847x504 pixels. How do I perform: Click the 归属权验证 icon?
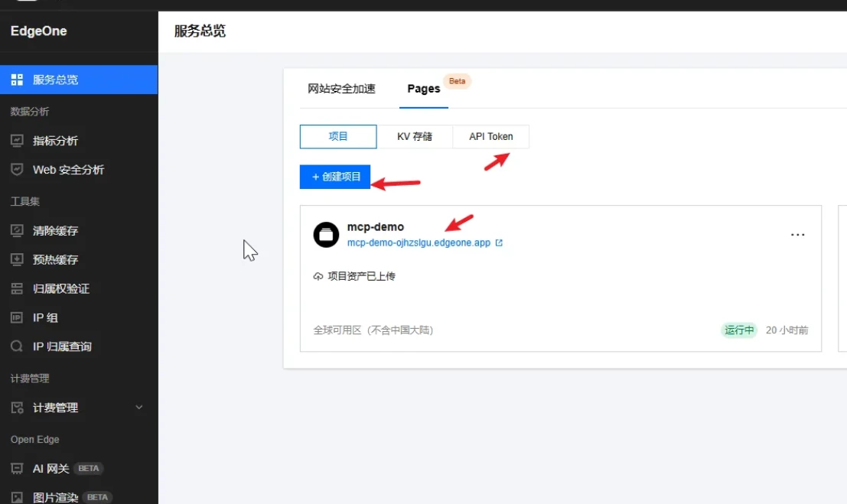(x=17, y=288)
